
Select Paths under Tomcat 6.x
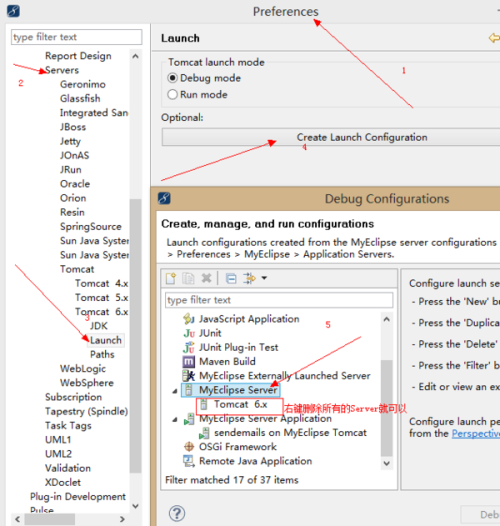(102, 355)
